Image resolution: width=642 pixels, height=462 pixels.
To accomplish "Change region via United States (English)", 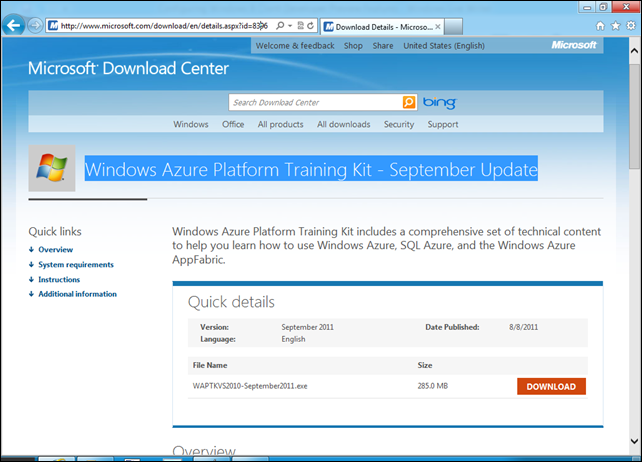I will click(444, 46).
